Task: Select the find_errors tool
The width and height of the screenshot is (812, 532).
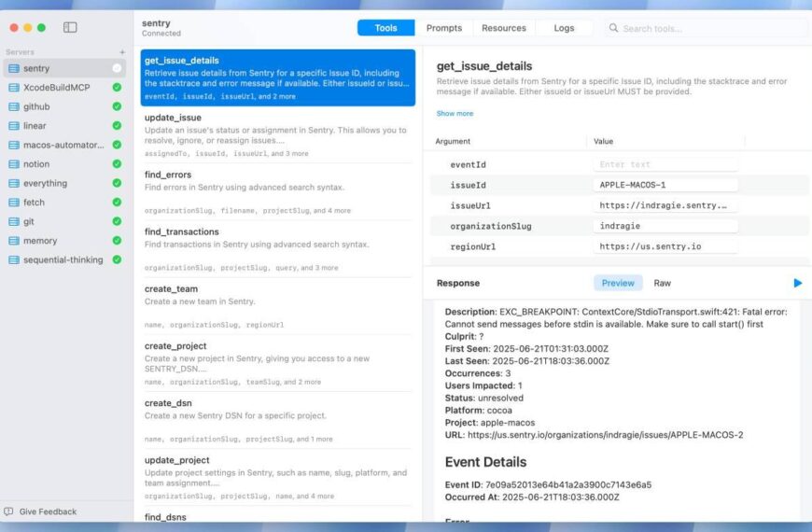Action: 277,191
